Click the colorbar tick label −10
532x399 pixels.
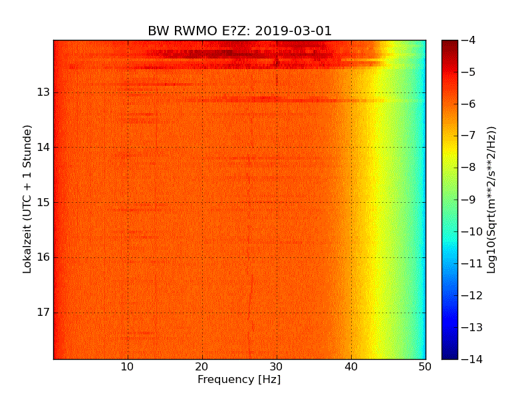tap(472, 231)
